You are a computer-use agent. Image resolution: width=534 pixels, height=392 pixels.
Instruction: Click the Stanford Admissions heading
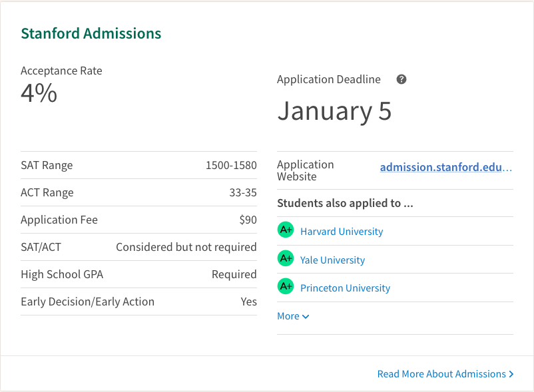click(91, 33)
